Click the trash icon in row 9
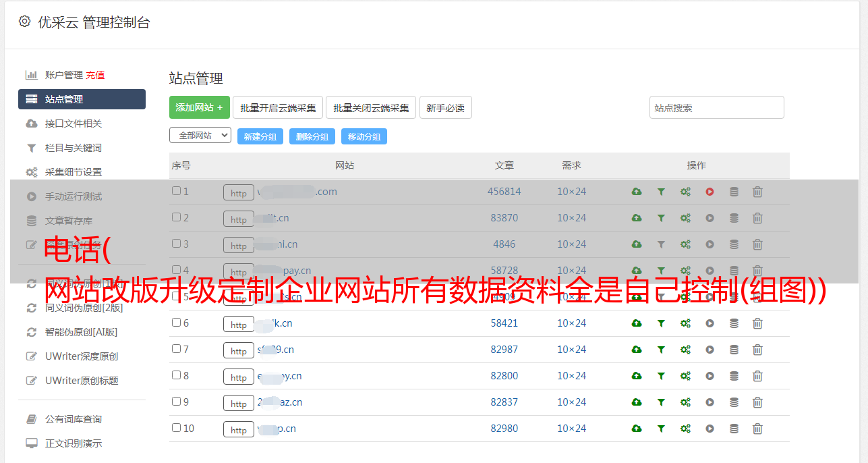Screen dimensions: 868x463 pyautogui.click(x=757, y=402)
